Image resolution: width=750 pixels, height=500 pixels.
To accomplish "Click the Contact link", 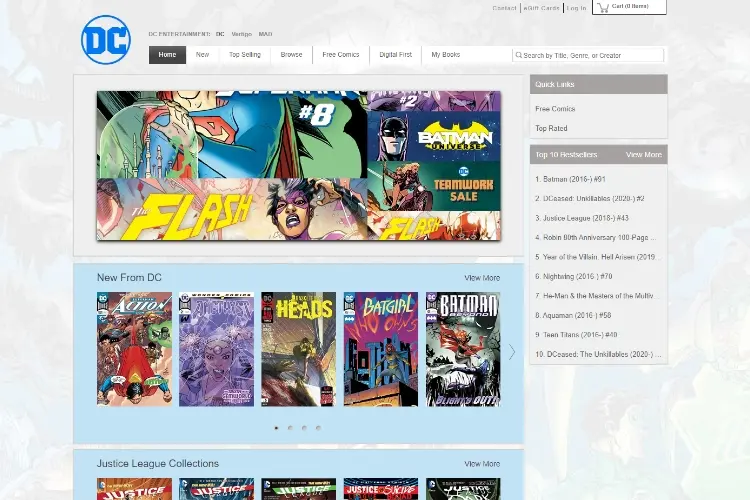I will [x=505, y=8].
